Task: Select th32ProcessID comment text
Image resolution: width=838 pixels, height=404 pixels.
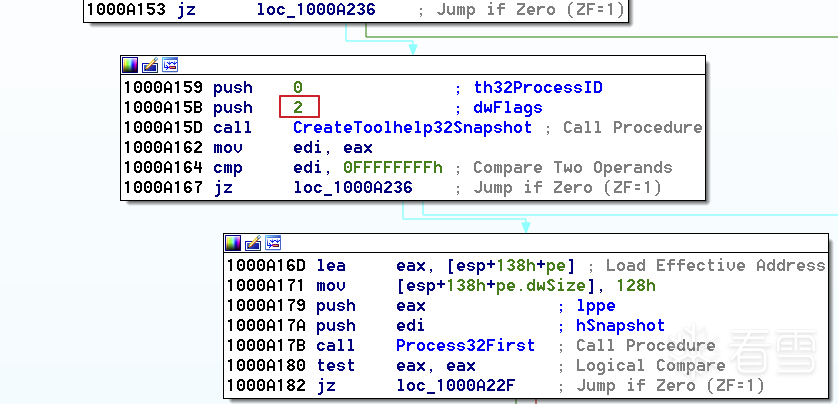Action: [538, 88]
